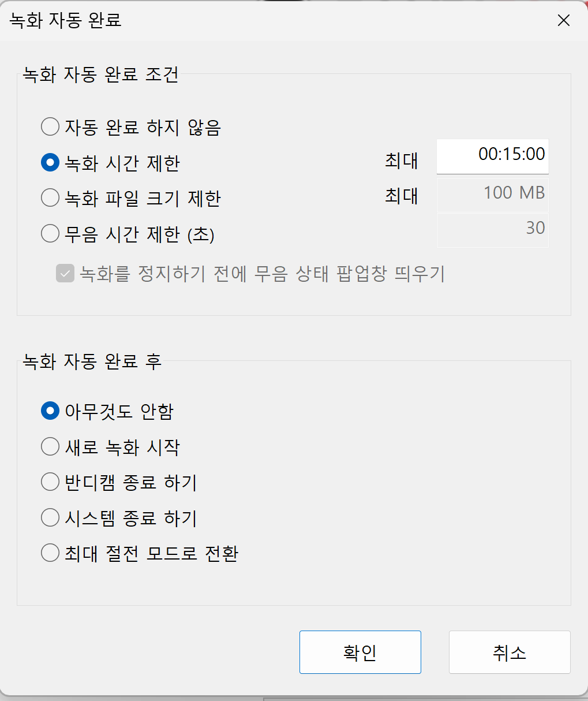Screen dimensions: 588x701
Task: Click the 100 MB size limit field
Action: (x=492, y=194)
